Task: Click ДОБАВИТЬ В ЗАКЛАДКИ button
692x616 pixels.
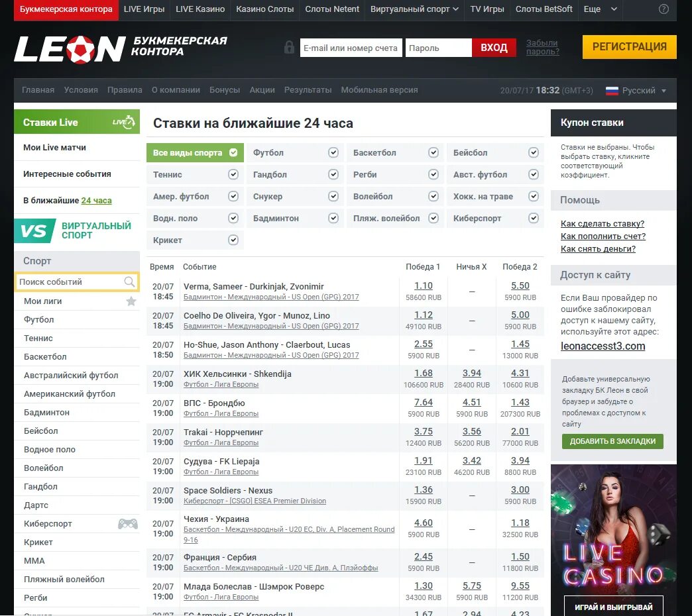Action: 612,441
